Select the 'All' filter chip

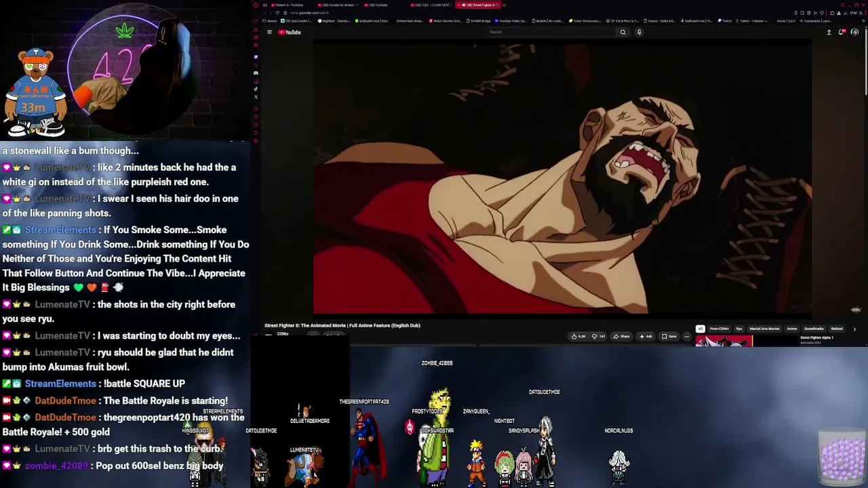[x=701, y=329]
